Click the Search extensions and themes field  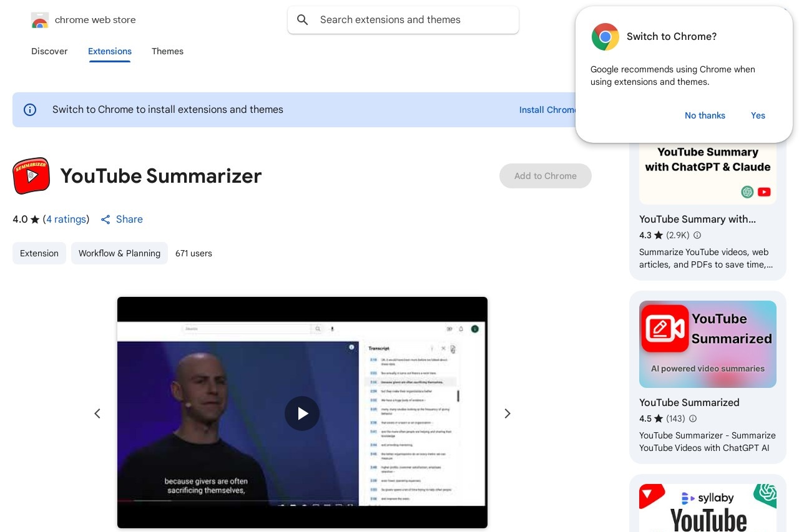403,20
